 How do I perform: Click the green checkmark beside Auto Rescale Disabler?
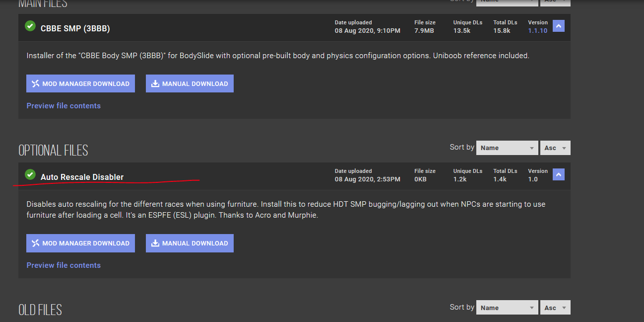[30, 174]
